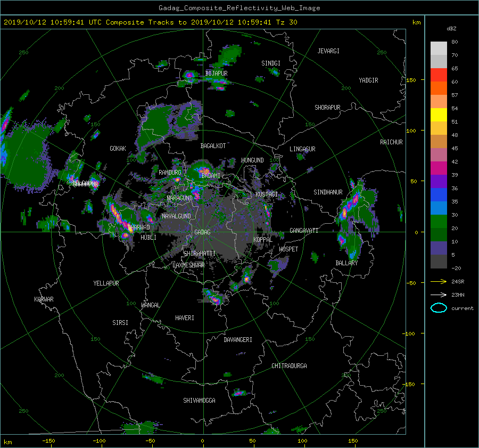The width and height of the screenshot is (479, 448).
Task: Click the BALLARY city label
Action: pos(346,263)
